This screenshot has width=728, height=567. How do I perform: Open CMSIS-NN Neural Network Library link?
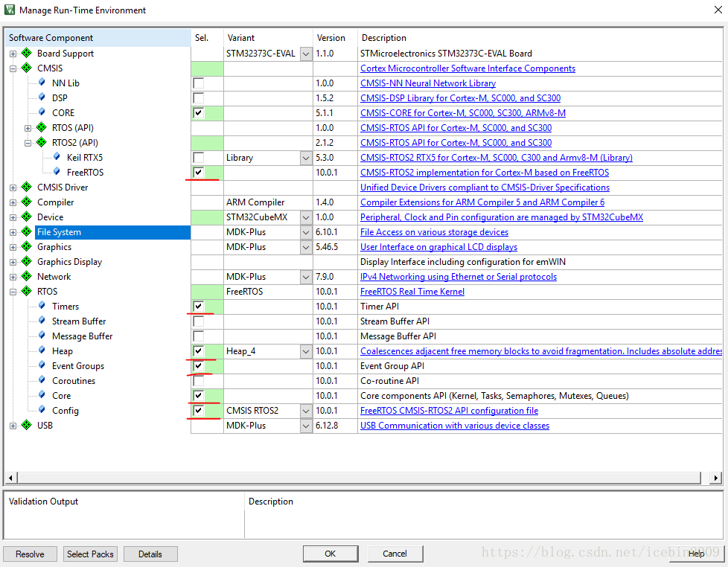click(428, 83)
